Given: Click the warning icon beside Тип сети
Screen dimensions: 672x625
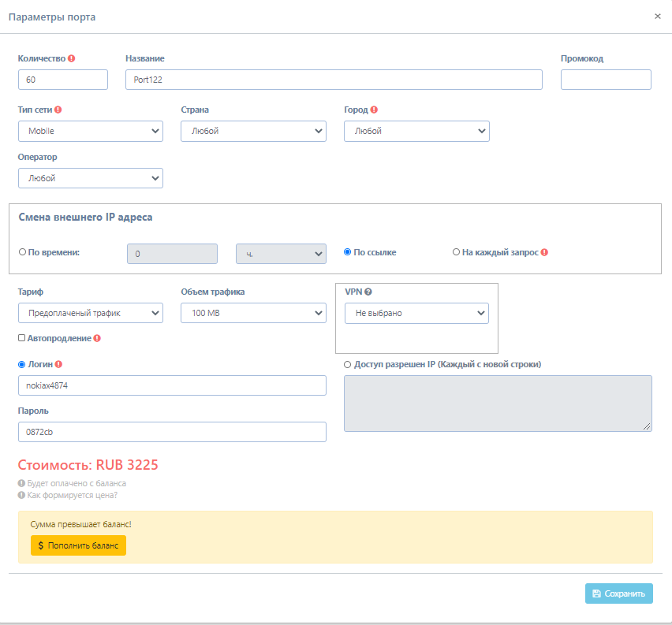Looking at the screenshot, I should pos(58,110).
